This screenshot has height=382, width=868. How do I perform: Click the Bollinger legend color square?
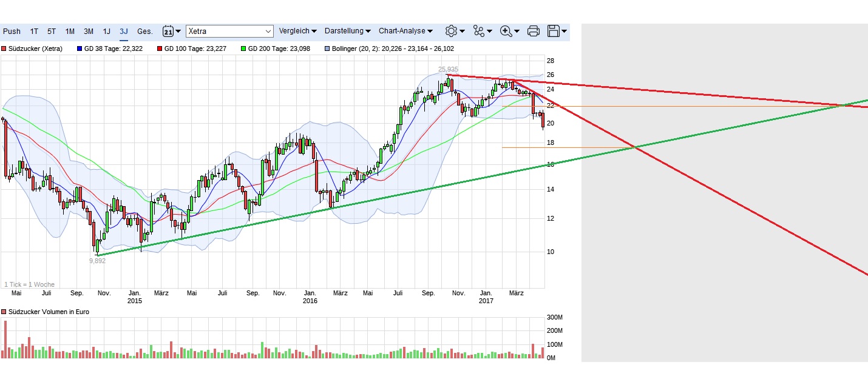coord(327,49)
